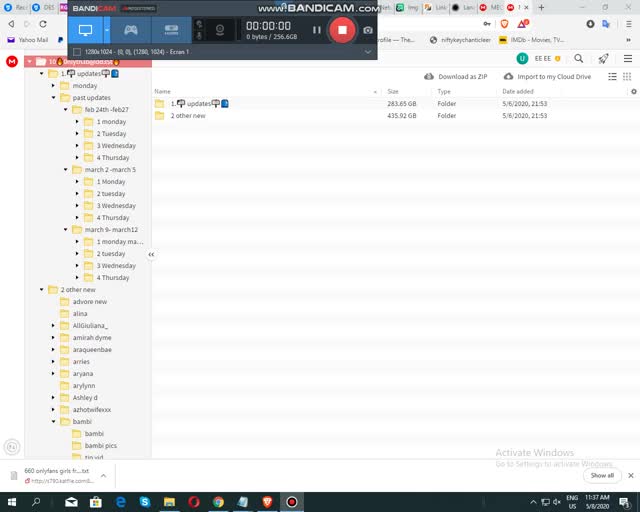Expand Bandicam recording area bar chevron

pyautogui.click(x=368, y=52)
